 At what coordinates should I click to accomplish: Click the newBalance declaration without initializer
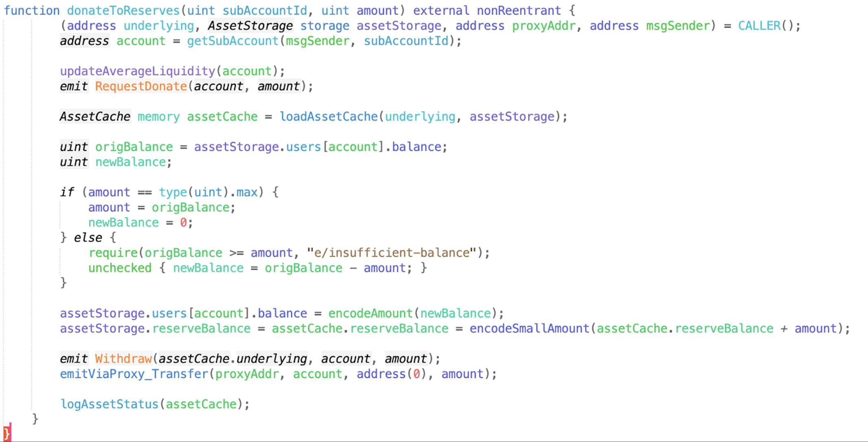(130, 162)
